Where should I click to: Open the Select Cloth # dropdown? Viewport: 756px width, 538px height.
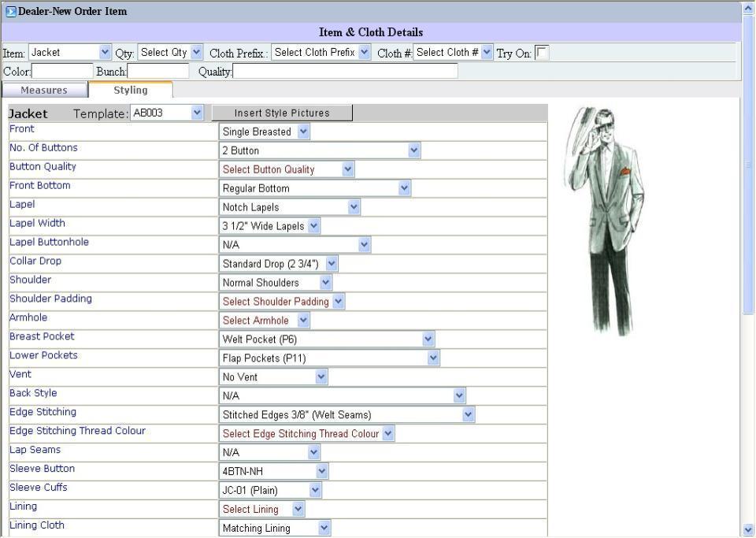point(454,53)
